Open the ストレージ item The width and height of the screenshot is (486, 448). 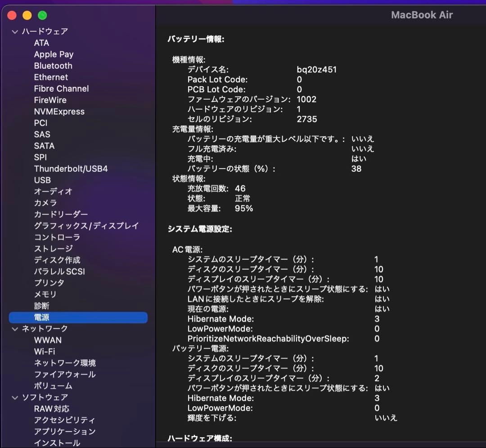click(53, 249)
